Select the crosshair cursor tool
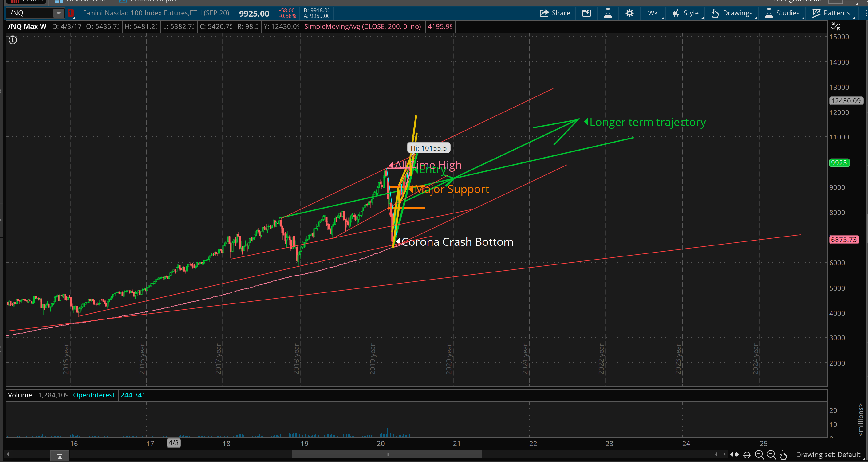 pyautogui.click(x=747, y=455)
